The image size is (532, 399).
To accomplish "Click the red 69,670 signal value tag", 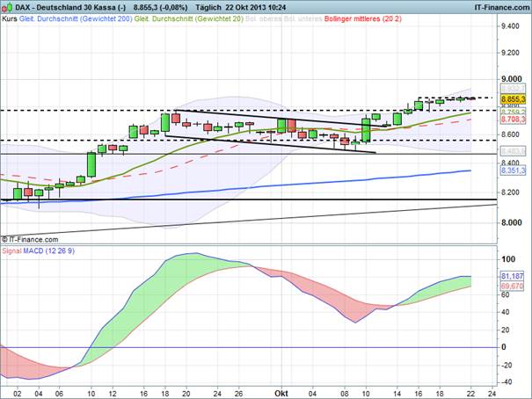I will (x=513, y=287).
